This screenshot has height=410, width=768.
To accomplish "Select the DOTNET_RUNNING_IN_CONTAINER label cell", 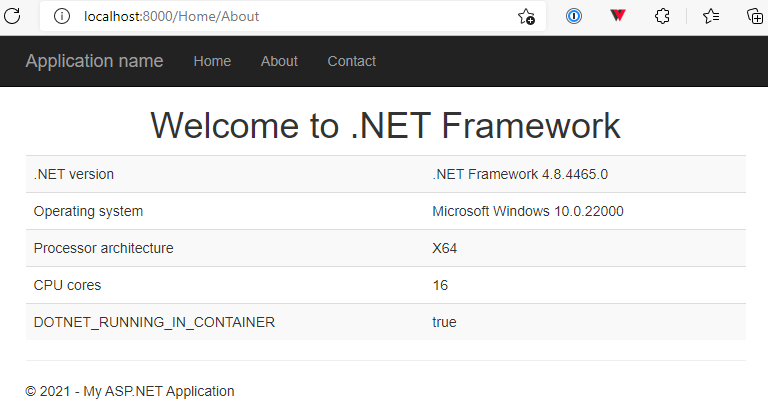I will tap(225, 322).
